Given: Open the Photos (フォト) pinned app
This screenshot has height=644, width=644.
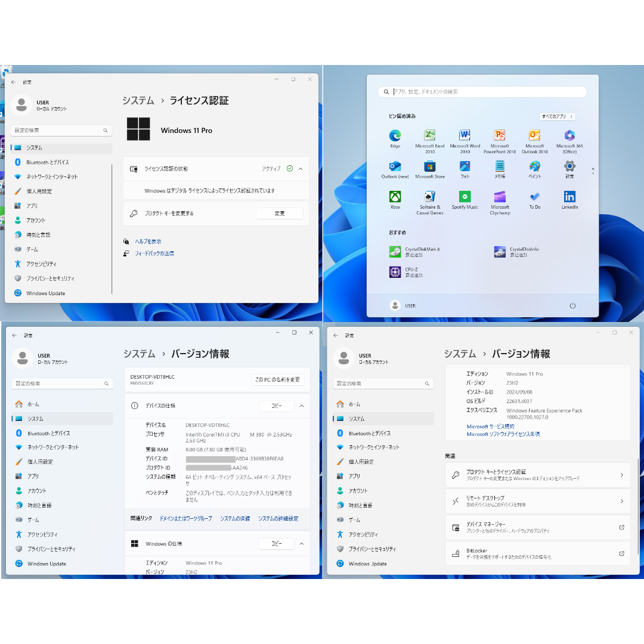Looking at the screenshot, I should point(465,169).
